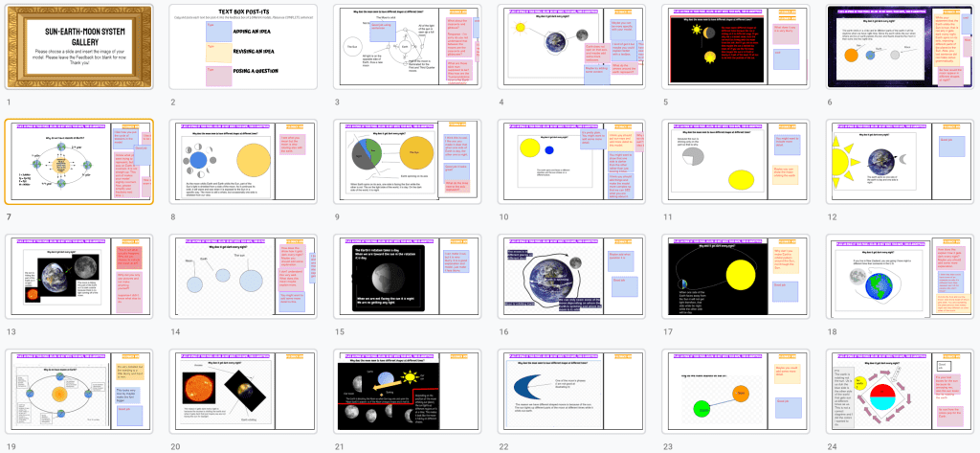Click the highlighted slide 7 thumbnail
Viewport: 980px width, 453px height.
(79, 162)
